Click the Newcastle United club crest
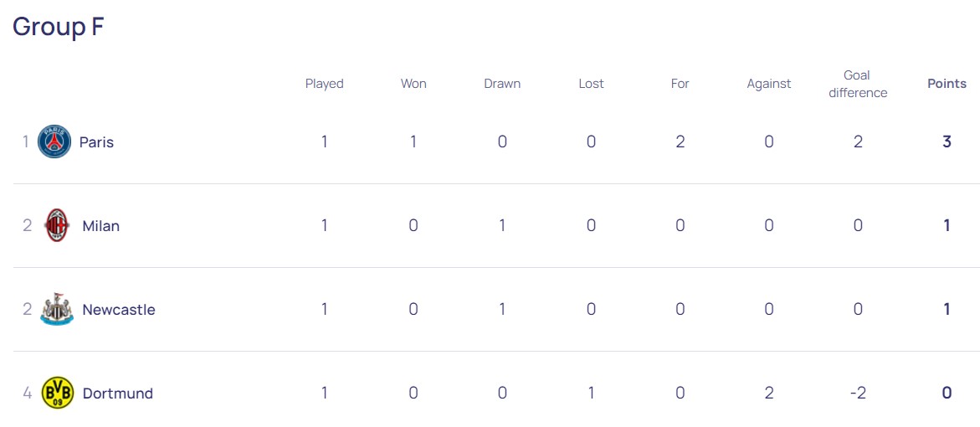The height and width of the screenshot is (427, 980). 57,309
